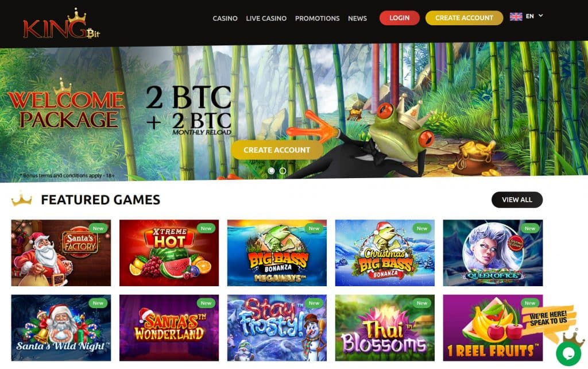Open the News section
This screenshot has height=369, width=588.
tap(357, 18)
